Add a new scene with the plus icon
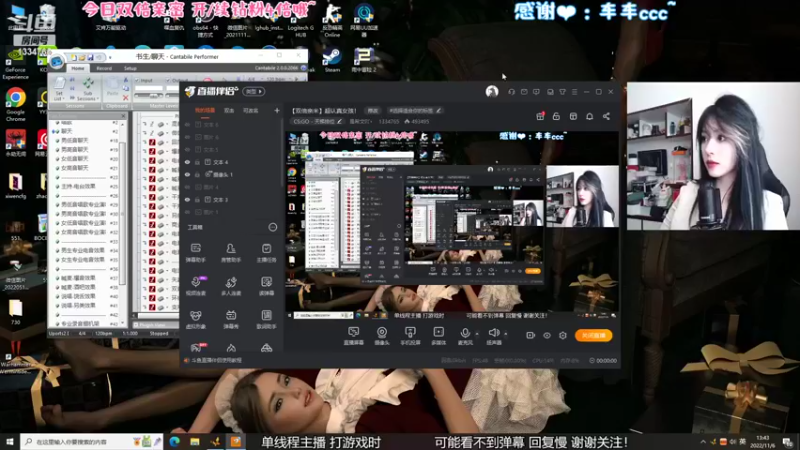Screen dimensions: 800x450 (x=277, y=110)
